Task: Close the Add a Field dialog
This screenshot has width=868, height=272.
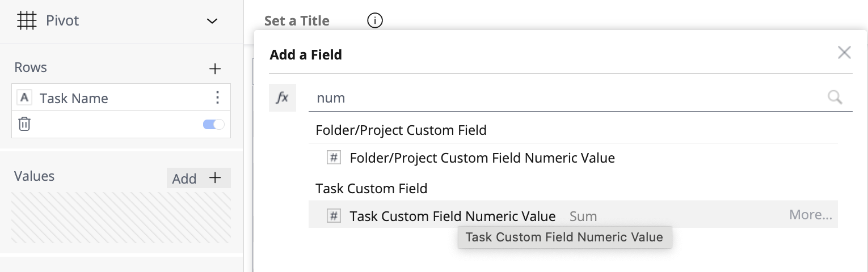Action: pyautogui.click(x=844, y=53)
